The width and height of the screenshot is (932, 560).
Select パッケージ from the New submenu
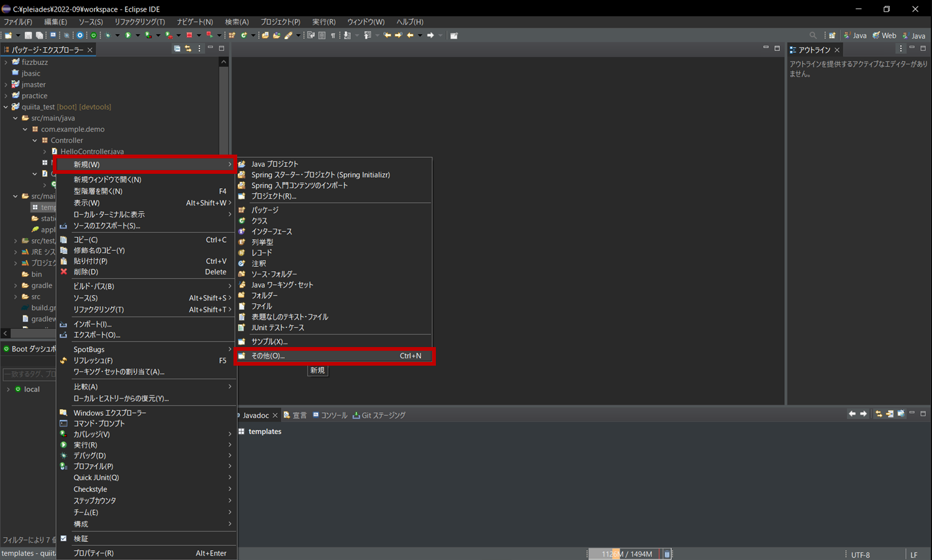tap(335, 210)
